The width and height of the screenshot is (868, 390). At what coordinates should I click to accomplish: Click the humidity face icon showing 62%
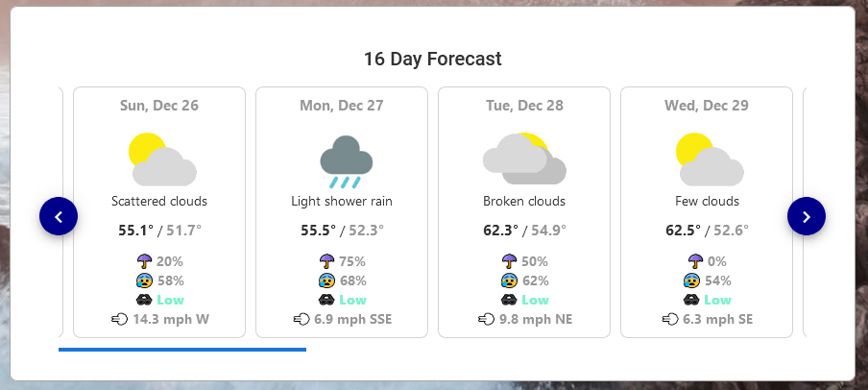(x=510, y=280)
